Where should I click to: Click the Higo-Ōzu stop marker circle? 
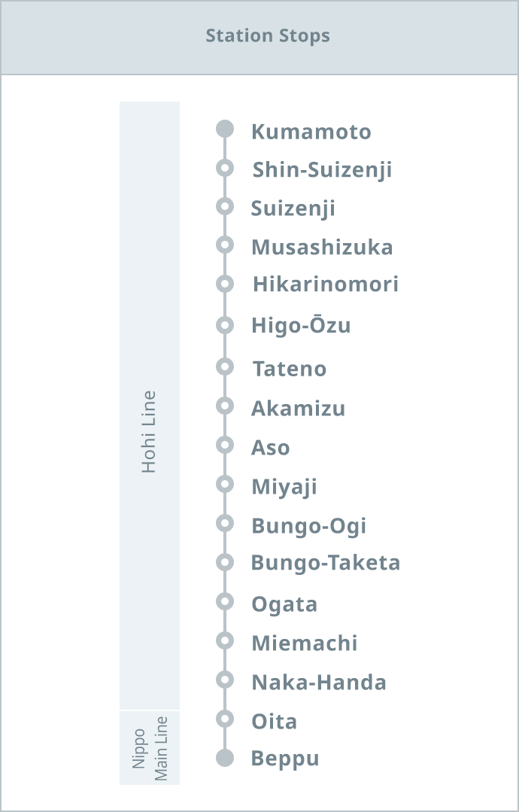pos(225,325)
